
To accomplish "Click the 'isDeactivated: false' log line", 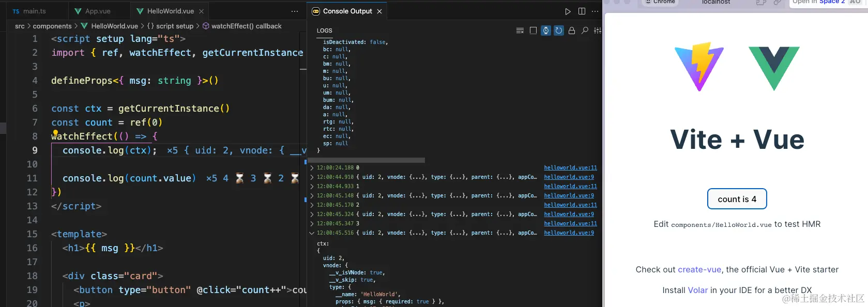I will pos(355,42).
